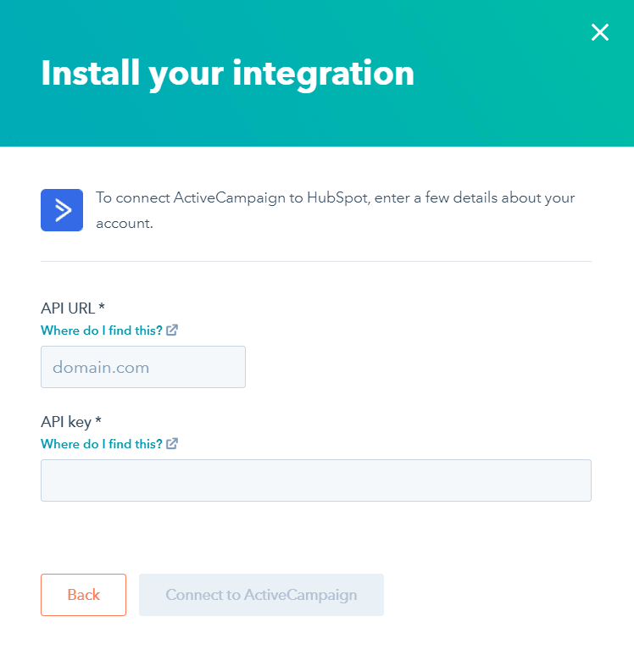Open 'Where do I find this?' under API key
Viewport: 634px width, 672px height.
(x=102, y=444)
